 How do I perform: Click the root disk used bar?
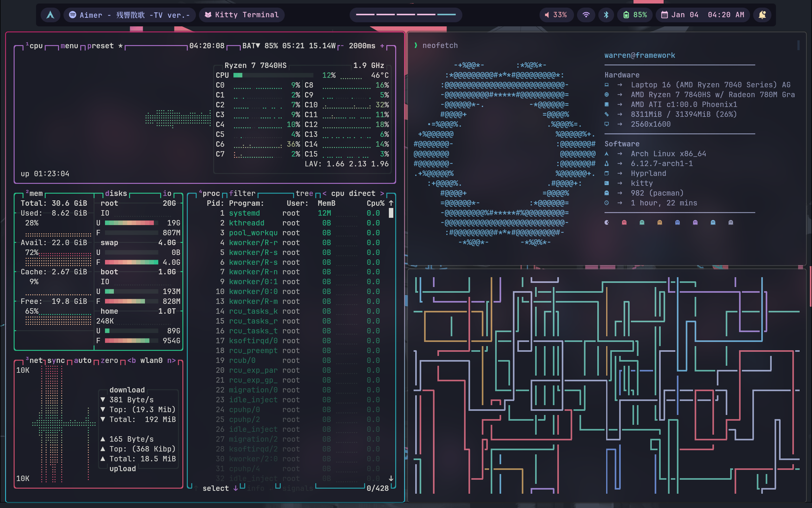[132, 223]
